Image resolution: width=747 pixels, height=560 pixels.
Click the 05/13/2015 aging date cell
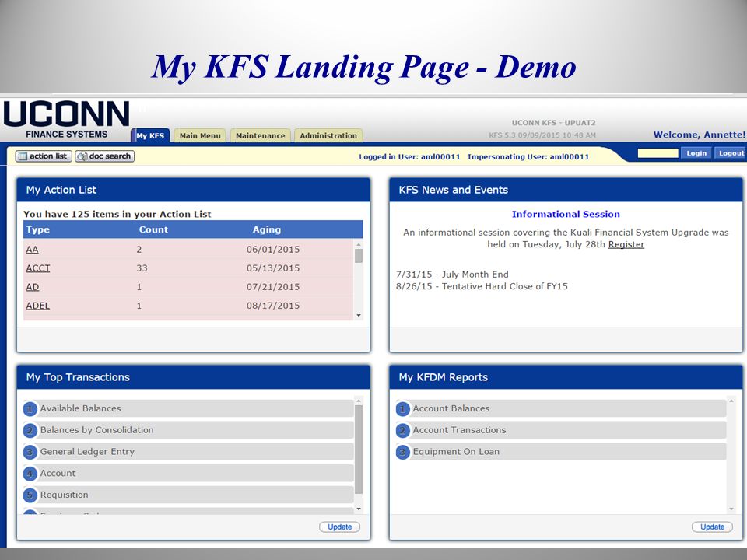pyautogui.click(x=273, y=268)
